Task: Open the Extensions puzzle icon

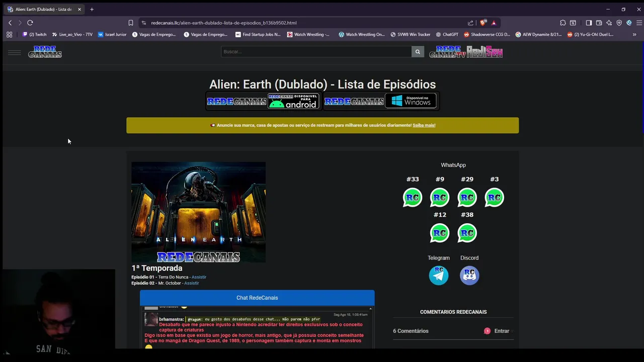Action: pyautogui.click(x=563, y=23)
